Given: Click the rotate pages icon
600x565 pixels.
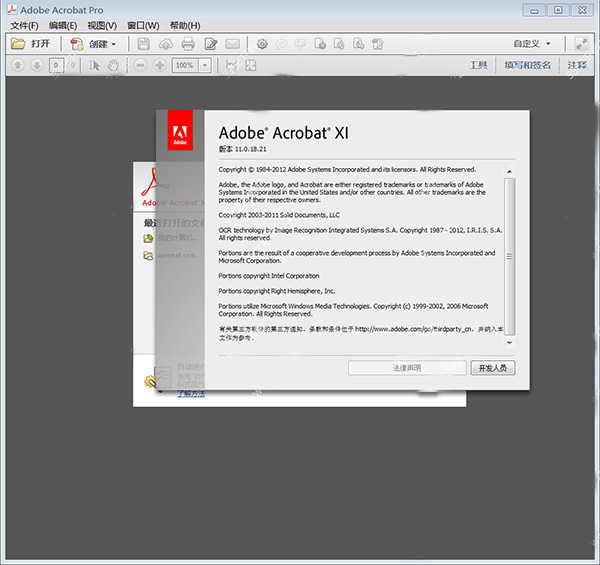Looking at the screenshot, I should tap(378, 44).
